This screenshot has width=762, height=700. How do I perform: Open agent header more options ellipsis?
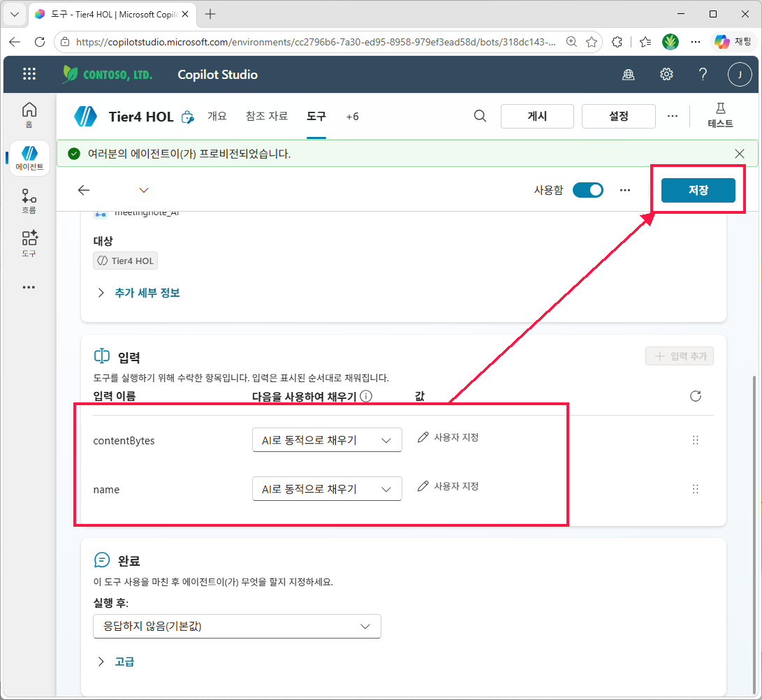tap(673, 116)
